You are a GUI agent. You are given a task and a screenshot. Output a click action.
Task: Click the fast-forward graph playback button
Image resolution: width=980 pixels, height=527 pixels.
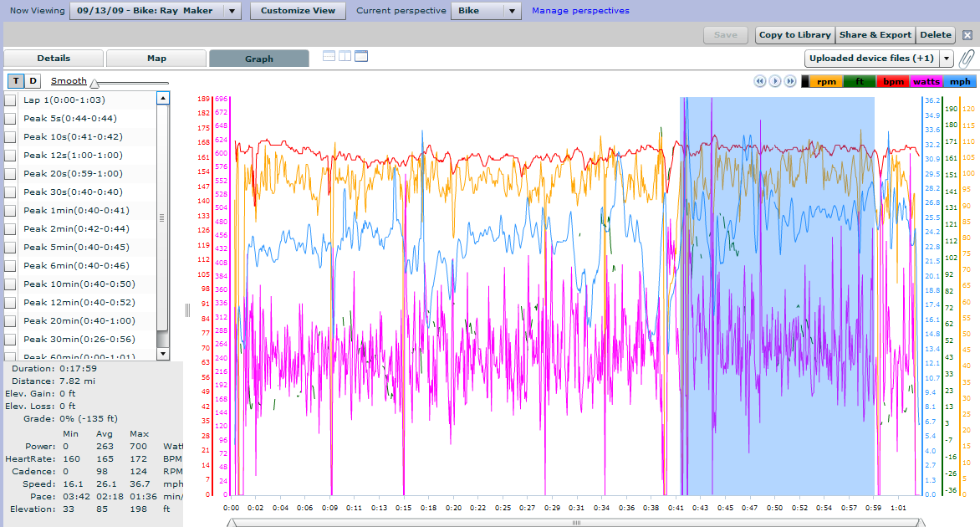point(790,81)
